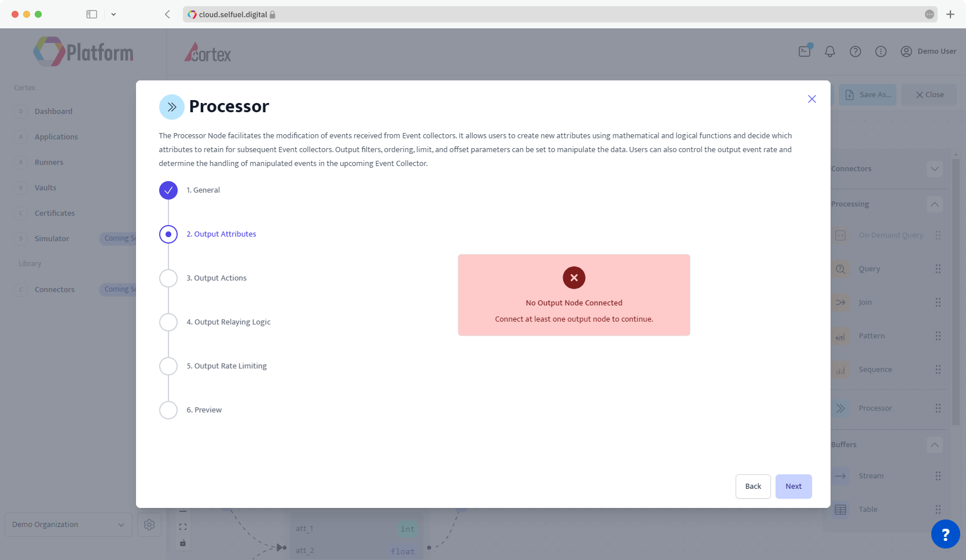Image resolution: width=966 pixels, height=560 pixels.
Task: Collapse the Buffers palette section
Action: (935, 445)
